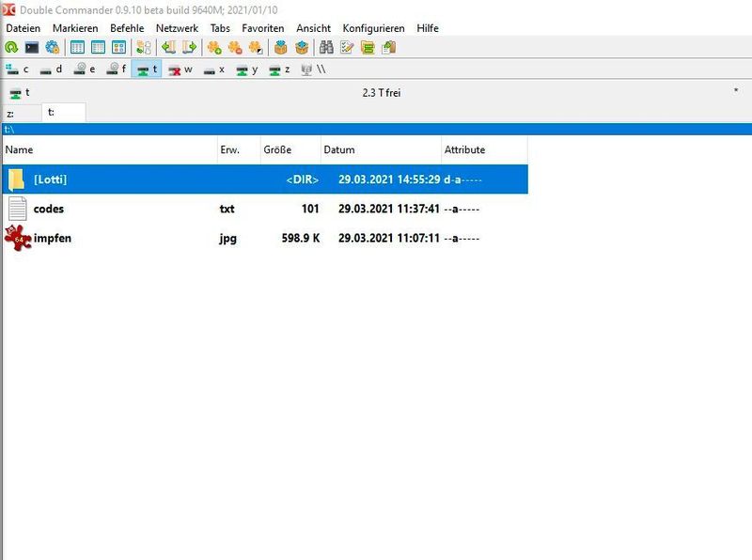Open the Konfigurieren menu
Viewport: 752px width, 560px height.
(x=373, y=28)
